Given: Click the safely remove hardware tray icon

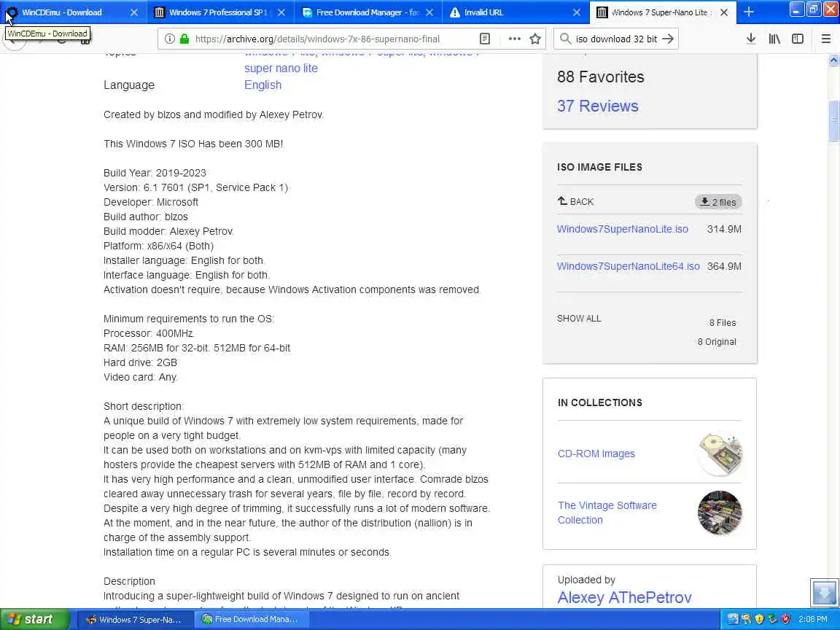Looking at the screenshot, I should click(x=772, y=619).
